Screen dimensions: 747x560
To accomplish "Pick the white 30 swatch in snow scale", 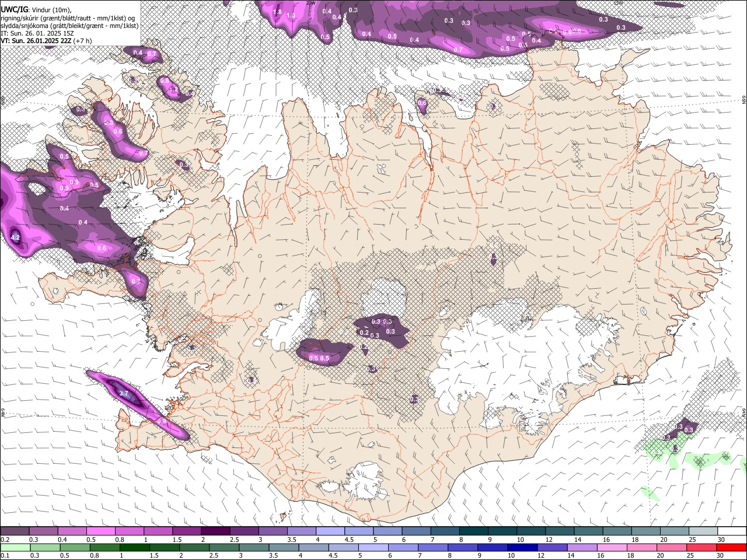I will (x=732, y=531).
